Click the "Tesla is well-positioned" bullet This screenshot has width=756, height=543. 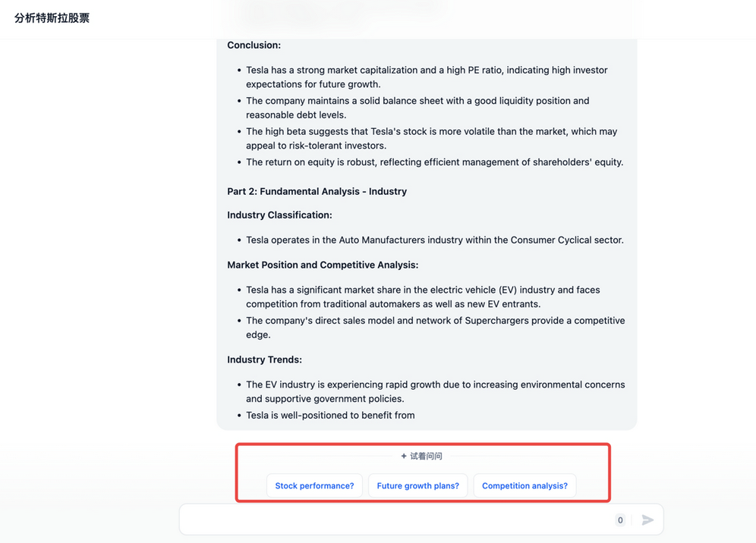330,416
